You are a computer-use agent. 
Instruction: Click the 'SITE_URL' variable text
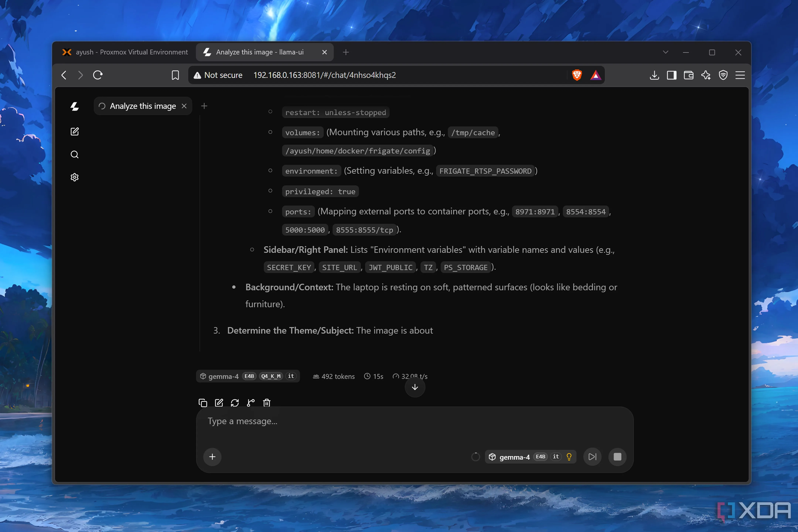(339, 267)
